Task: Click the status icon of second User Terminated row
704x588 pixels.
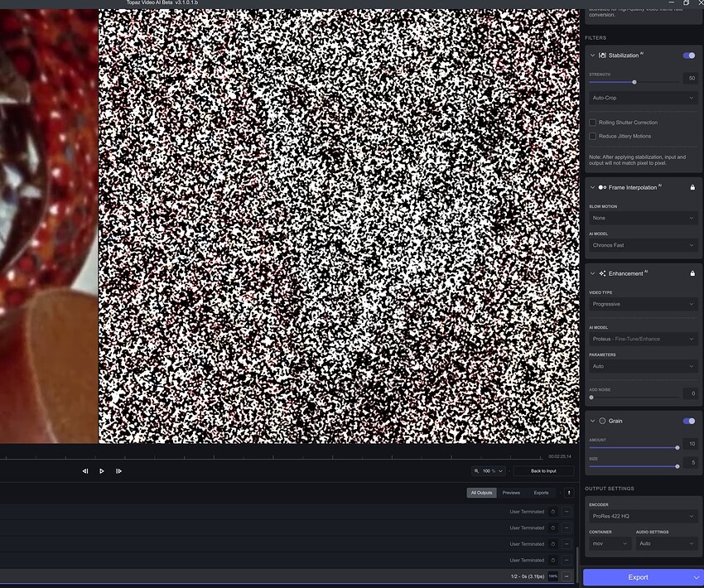Action: click(x=552, y=528)
